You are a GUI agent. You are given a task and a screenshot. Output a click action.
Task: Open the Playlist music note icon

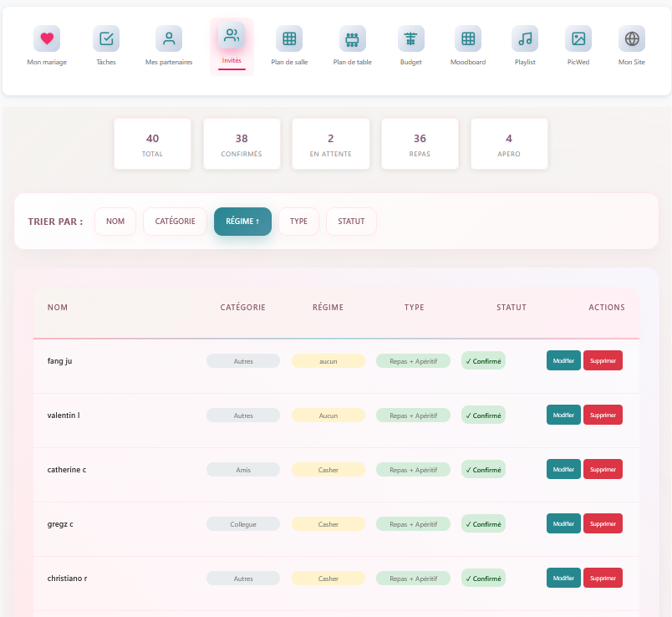click(525, 38)
